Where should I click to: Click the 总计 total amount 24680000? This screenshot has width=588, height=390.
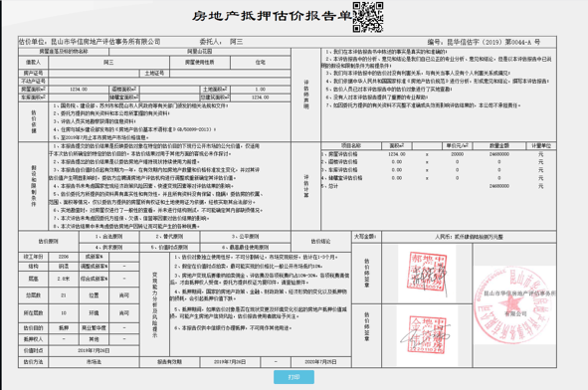[x=498, y=186]
